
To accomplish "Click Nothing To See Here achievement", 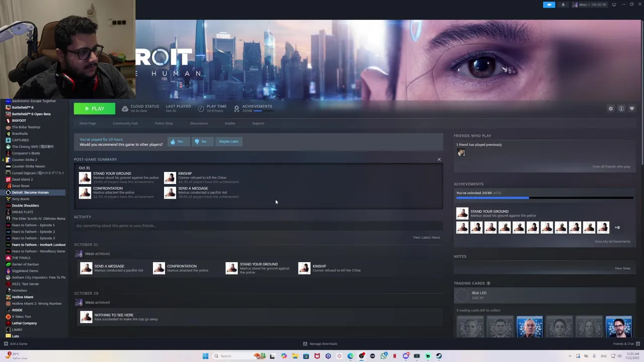I will [119, 317].
